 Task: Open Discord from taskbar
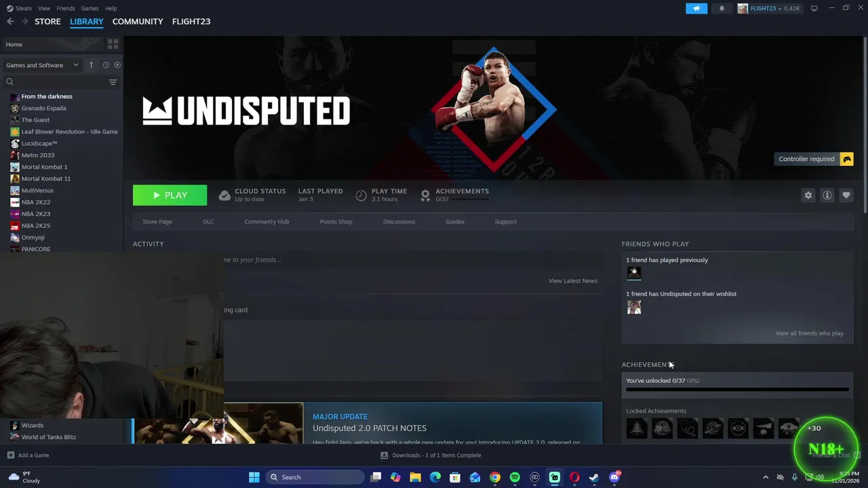(614, 477)
